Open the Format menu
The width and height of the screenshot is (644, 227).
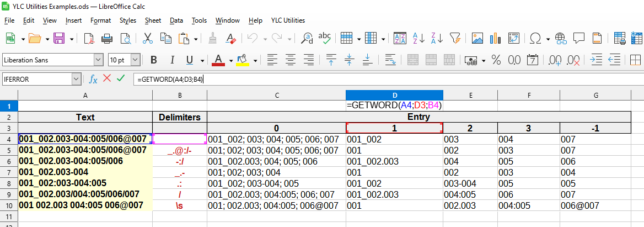point(100,20)
